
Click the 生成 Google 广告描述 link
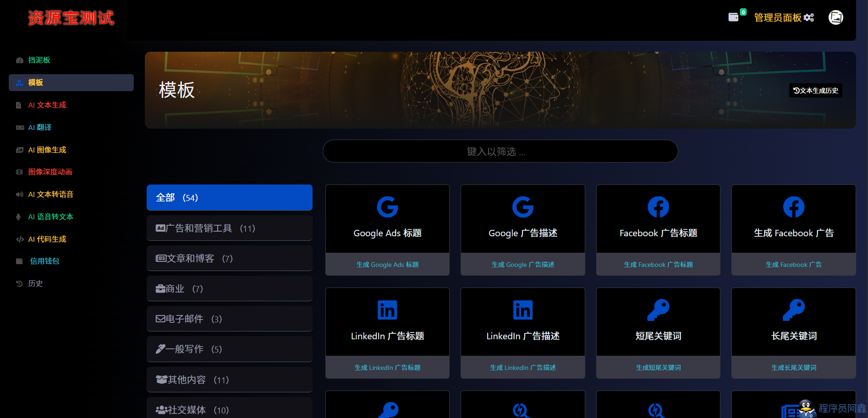[x=523, y=265]
